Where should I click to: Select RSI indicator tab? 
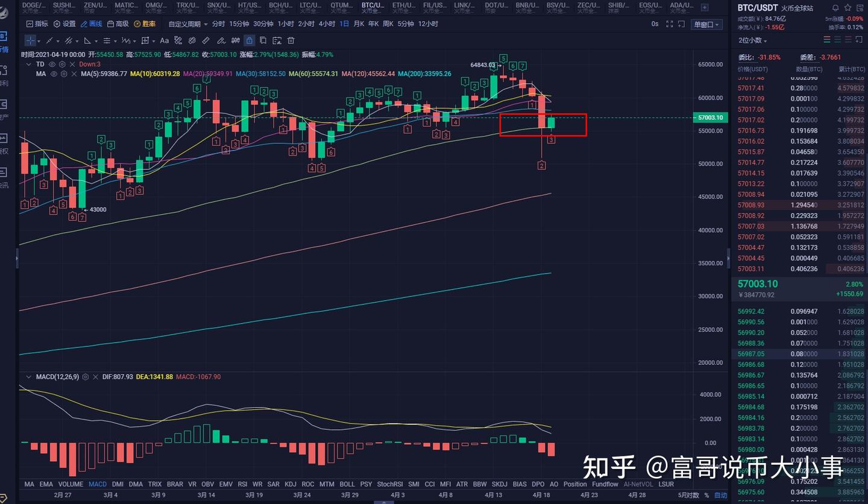click(243, 484)
